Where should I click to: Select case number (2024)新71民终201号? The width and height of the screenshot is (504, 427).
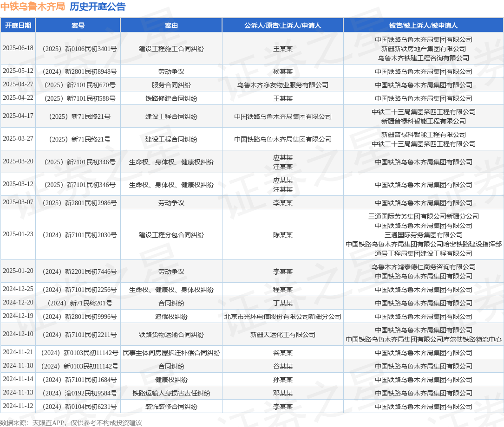click(x=80, y=303)
